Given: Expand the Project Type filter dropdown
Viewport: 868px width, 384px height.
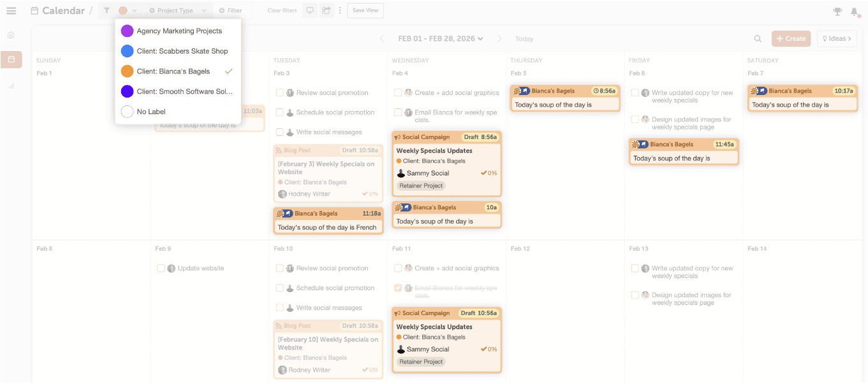Looking at the screenshot, I should tap(177, 10).
